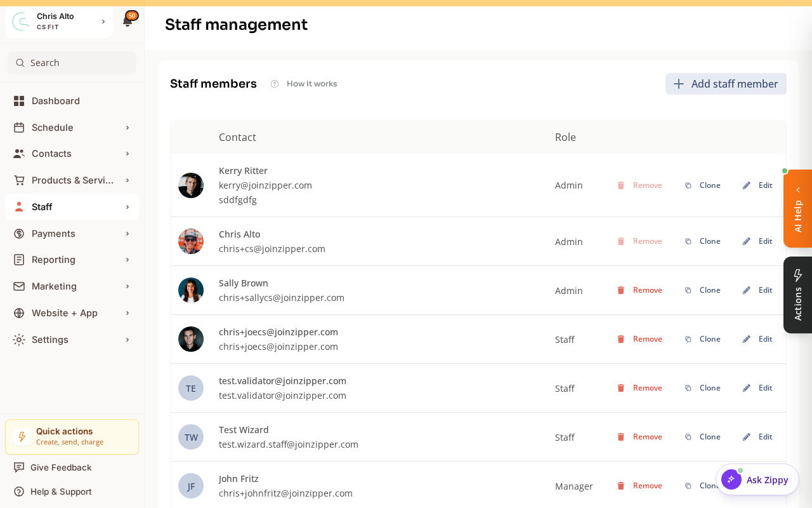The height and width of the screenshot is (508, 812).
Task: Click the Website + App globe icon
Action: pyautogui.click(x=19, y=313)
